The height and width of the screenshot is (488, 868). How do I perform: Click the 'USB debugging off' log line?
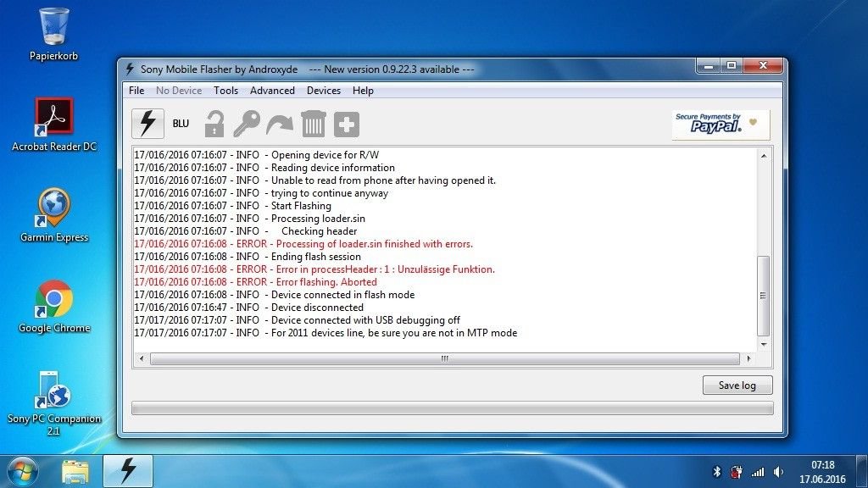pos(297,320)
